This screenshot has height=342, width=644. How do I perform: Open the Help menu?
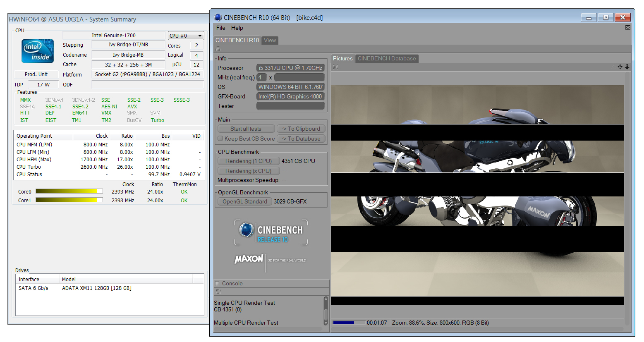point(237,28)
